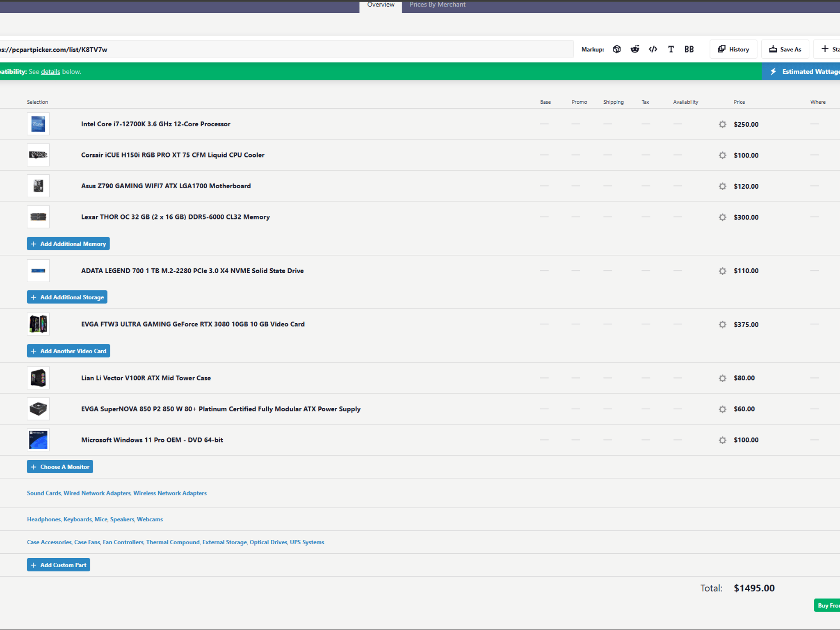Open the Speakers link
This screenshot has width=840, height=630.
122,519
